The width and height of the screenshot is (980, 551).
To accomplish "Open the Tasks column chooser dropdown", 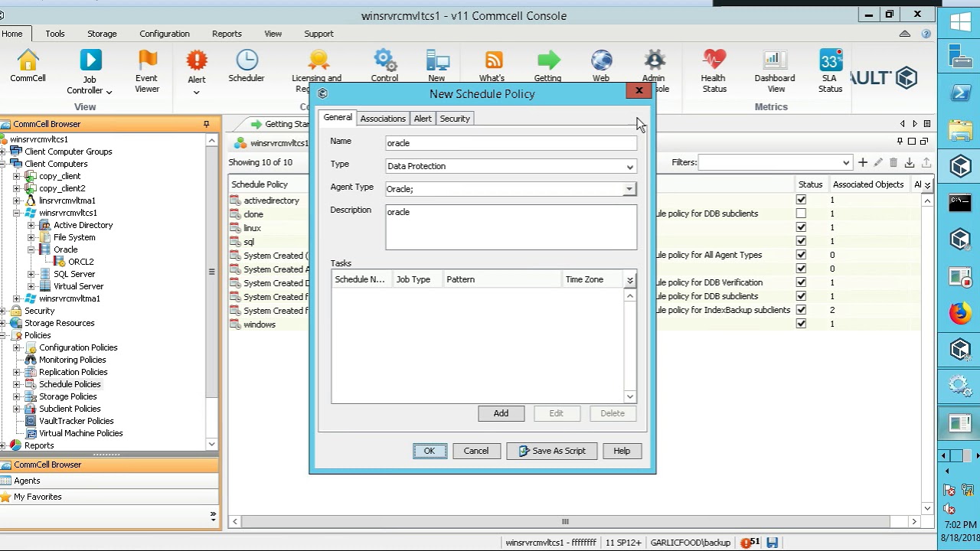I will pyautogui.click(x=629, y=280).
